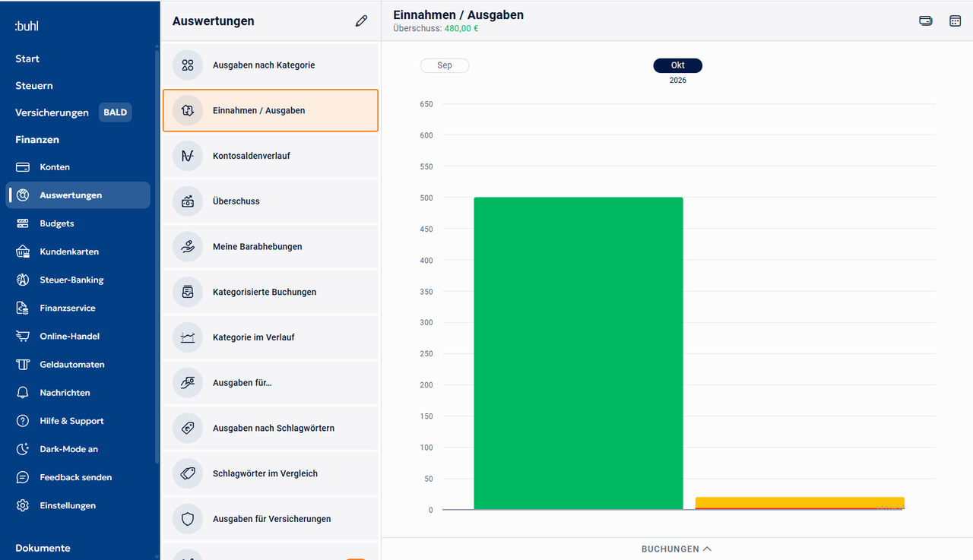Image resolution: width=973 pixels, height=560 pixels.
Task: Click the green income bar
Action: (x=578, y=353)
